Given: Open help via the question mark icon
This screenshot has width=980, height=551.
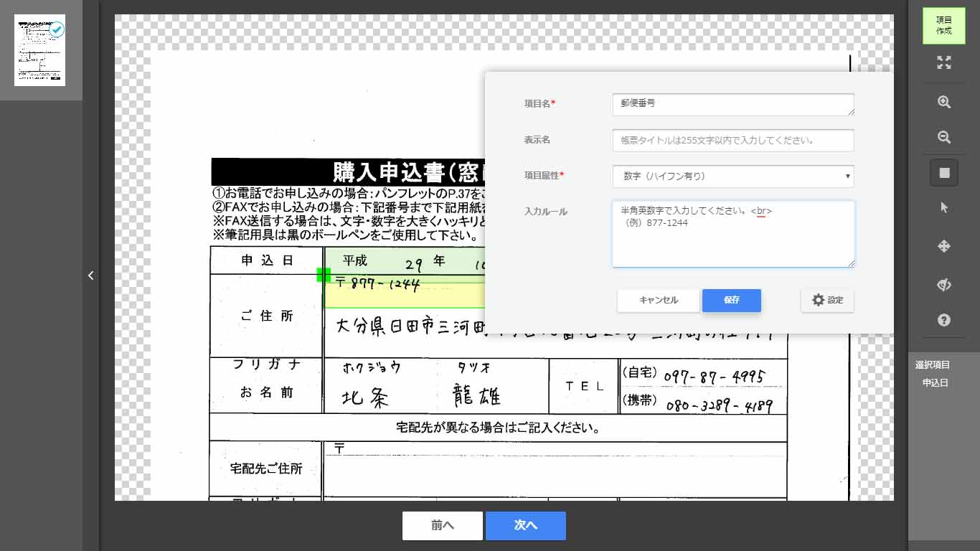Looking at the screenshot, I should pyautogui.click(x=944, y=320).
